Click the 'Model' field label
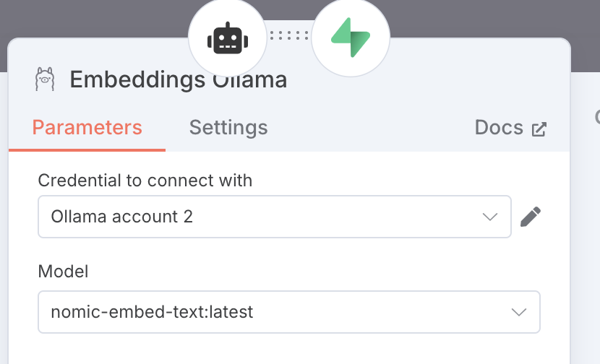The width and height of the screenshot is (600, 364). click(63, 272)
